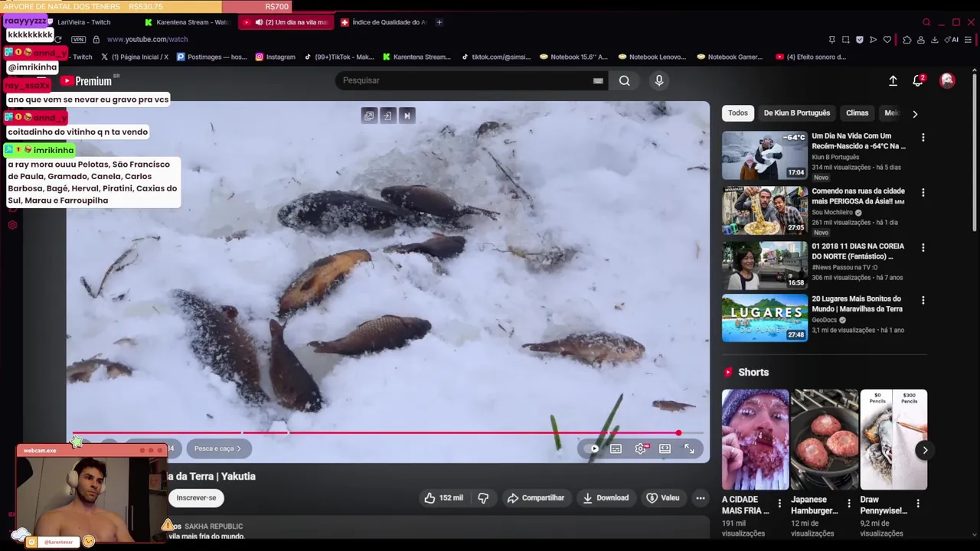Like the video with 152 mil likes
The width and height of the screenshot is (980, 551).
point(444,497)
